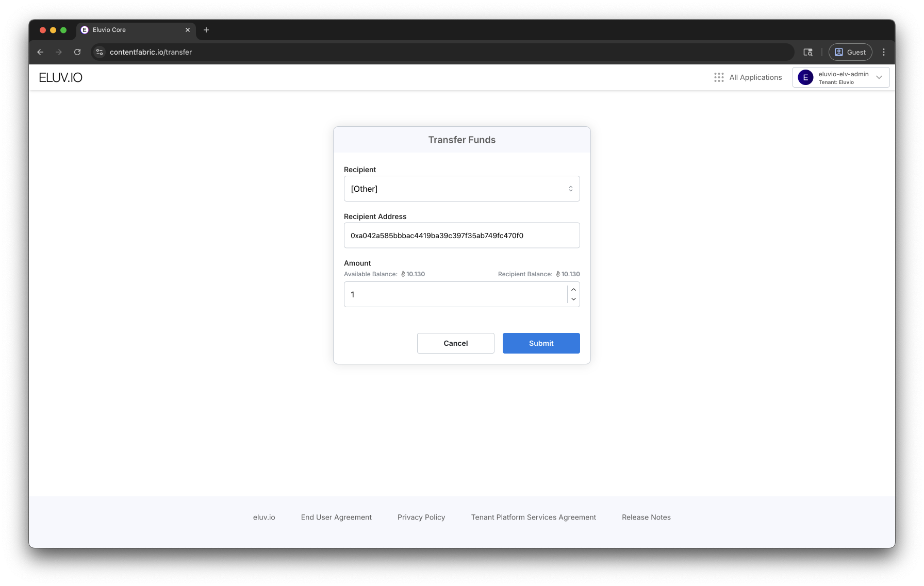Increase the amount using up stepper arrow
Viewport: 924px width, 586px height.
(x=573, y=289)
